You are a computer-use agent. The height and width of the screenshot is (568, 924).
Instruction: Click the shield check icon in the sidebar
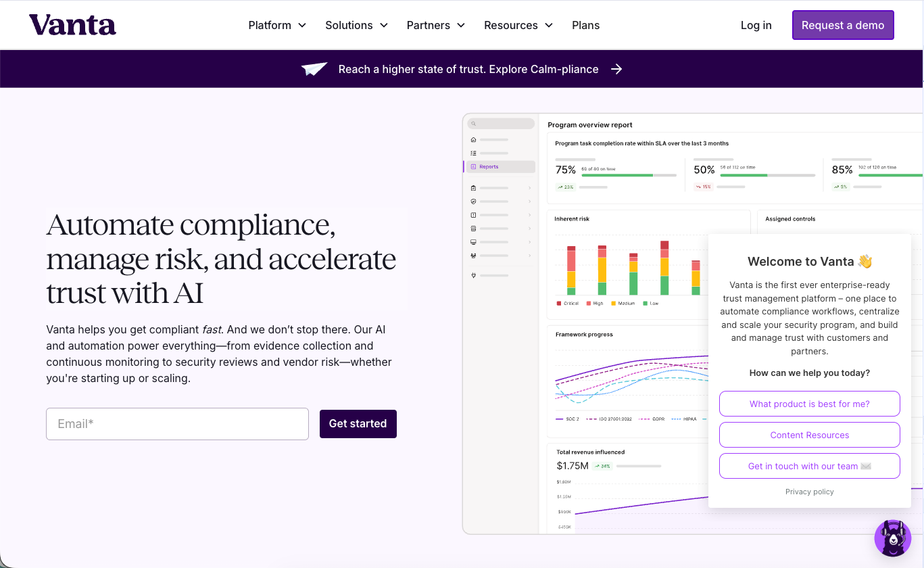(473, 202)
